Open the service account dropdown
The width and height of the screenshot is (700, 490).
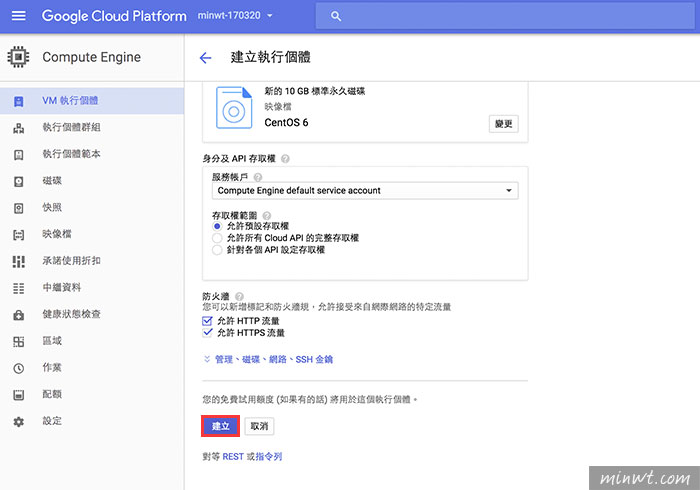(365, 191)
